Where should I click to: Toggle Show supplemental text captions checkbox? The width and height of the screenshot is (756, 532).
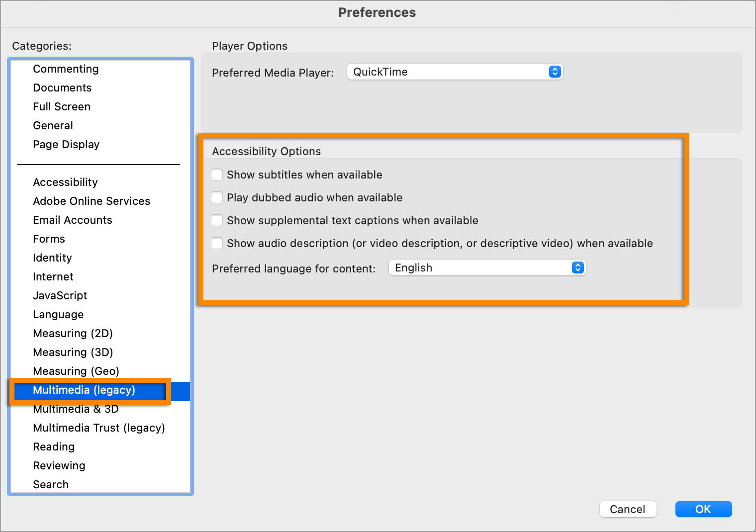click(x=217, y=220)
